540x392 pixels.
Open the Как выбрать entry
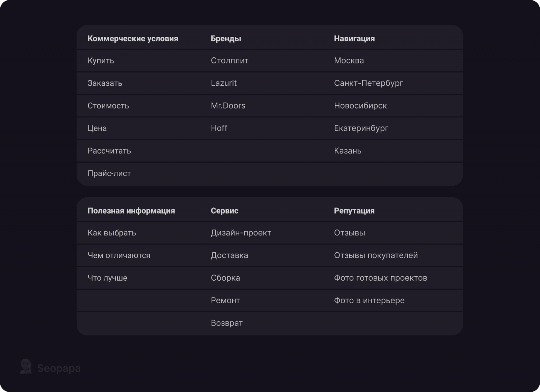tap(112, 233)
